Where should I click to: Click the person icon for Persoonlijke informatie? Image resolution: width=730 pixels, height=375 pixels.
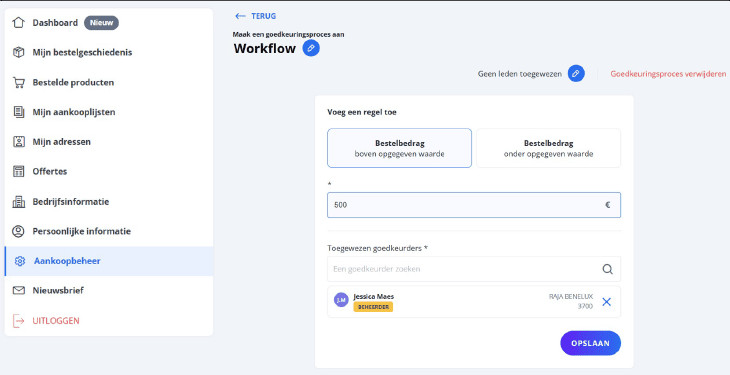pyautogui.click(x=18, y=231)
